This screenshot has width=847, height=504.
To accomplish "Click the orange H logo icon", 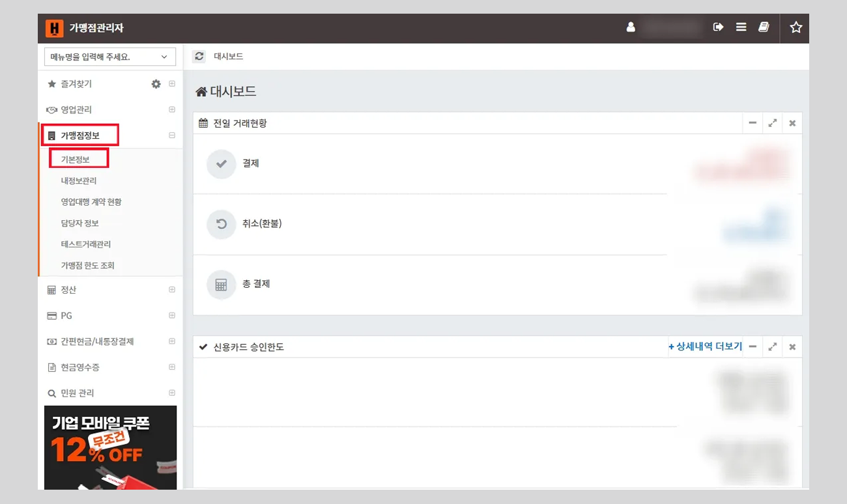I will click(55, 28).
